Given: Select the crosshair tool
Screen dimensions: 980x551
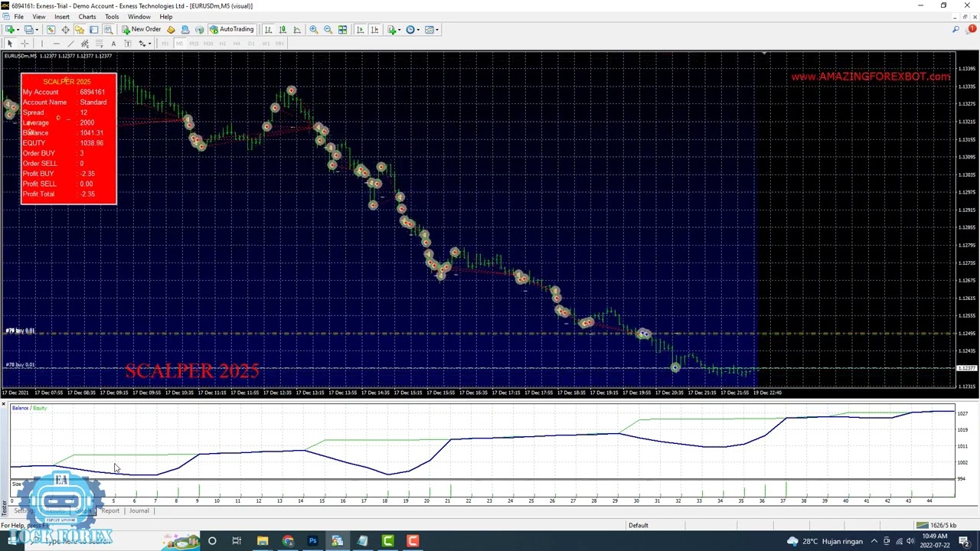Looking at the screenshot, I should pos(24,43).
